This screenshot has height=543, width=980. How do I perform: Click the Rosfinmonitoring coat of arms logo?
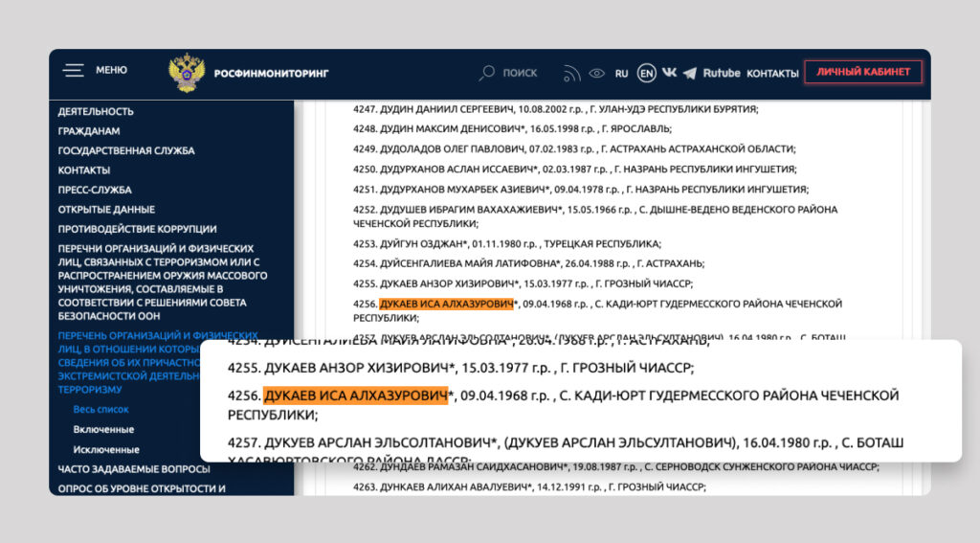[186, 73]
